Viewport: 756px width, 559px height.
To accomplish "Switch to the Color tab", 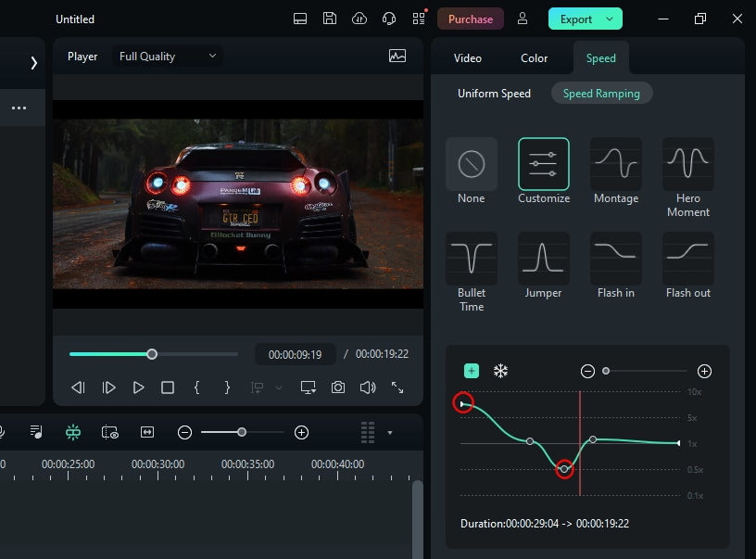I will pyautogui.click(x=534, y=58).
